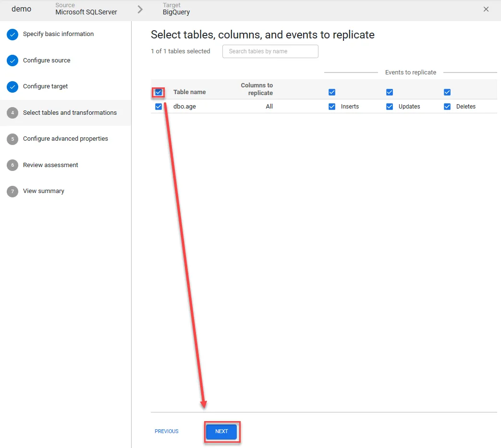Viewport: 501px width, 448px height.
Task: Click the step 7 number icon
Action: [x=12, y=191]
